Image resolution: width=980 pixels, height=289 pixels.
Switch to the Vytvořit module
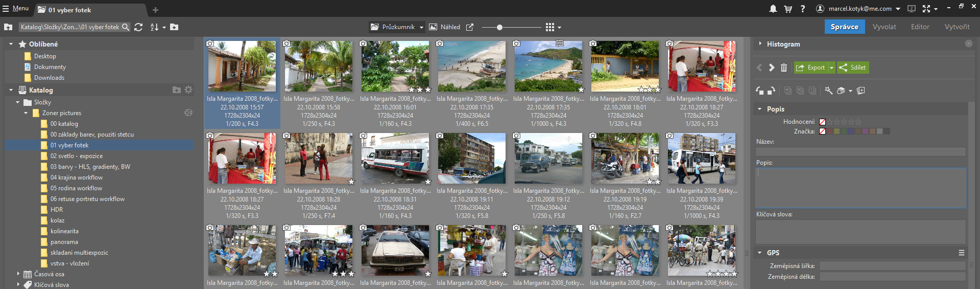pyautogui.click(x=957, y=27)
